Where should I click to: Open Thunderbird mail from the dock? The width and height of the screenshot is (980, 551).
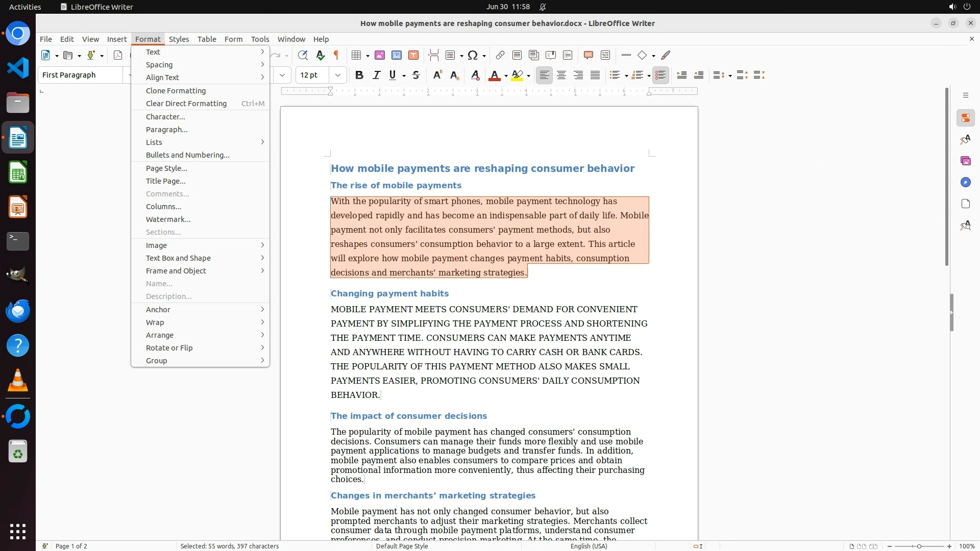[18, 311]
